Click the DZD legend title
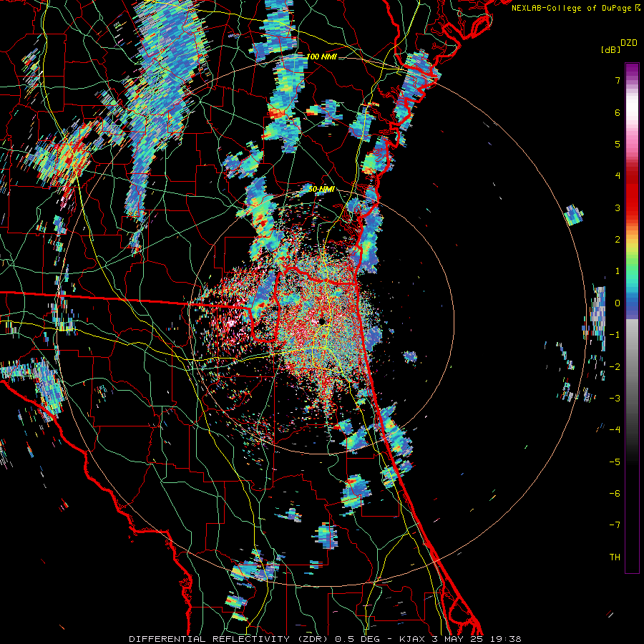644x644 pixels. coord(629,43)
